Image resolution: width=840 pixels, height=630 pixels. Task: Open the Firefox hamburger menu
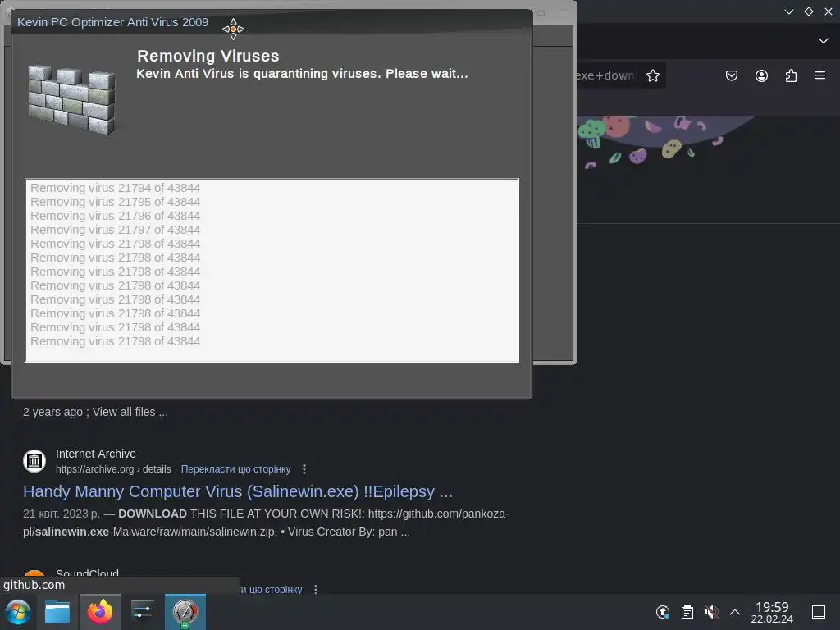point(820,75)
